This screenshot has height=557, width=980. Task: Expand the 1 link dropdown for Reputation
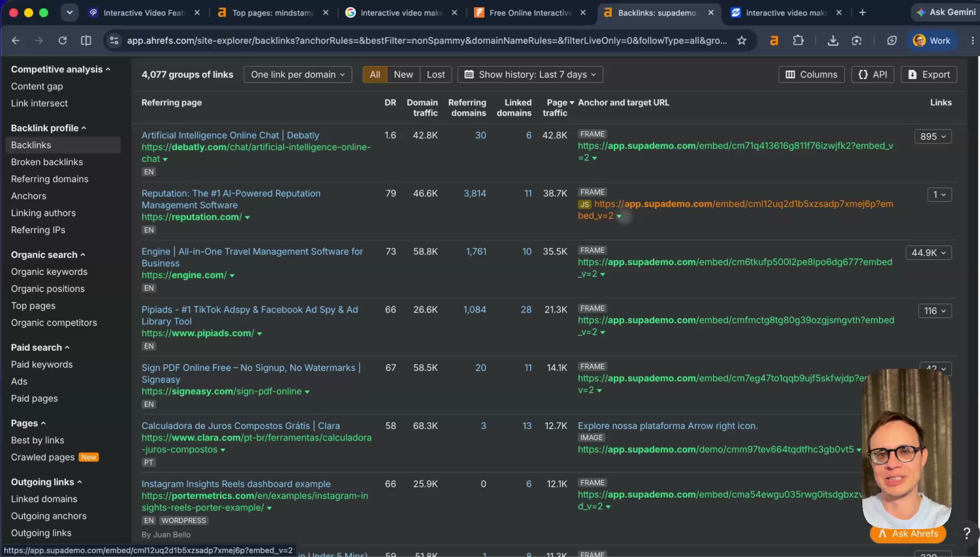pyautogui.click(x=939, y=194)
